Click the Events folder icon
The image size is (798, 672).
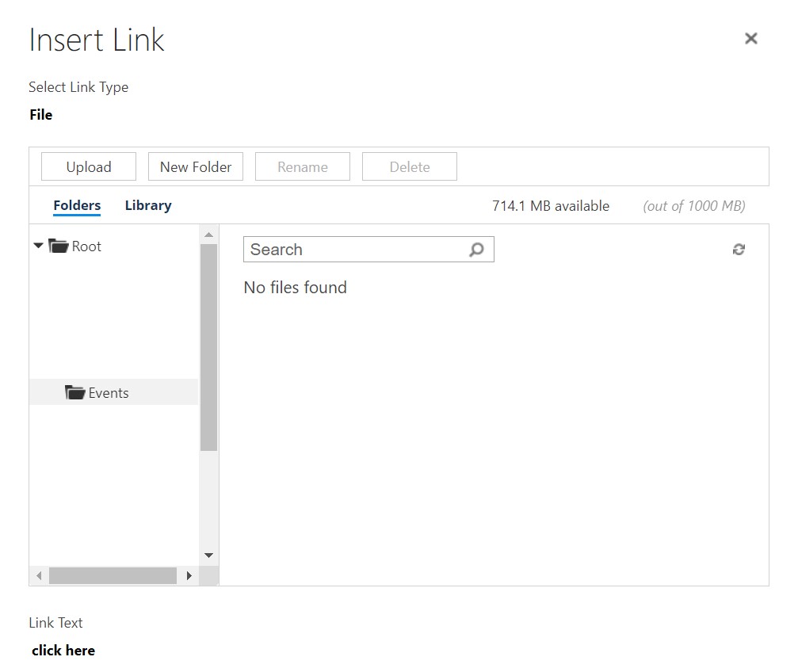[74, 392]
